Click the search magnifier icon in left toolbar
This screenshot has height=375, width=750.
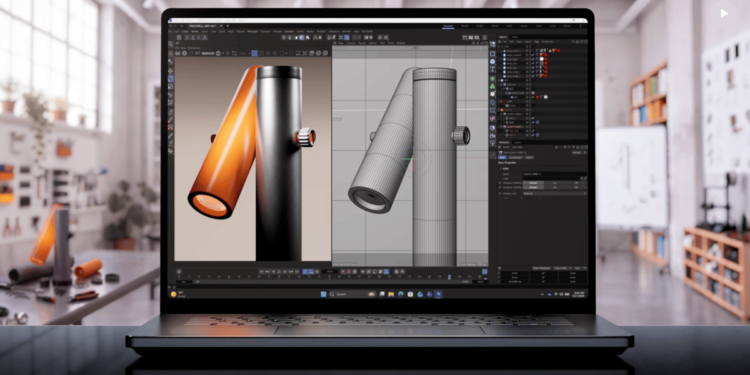coord(170,44)
